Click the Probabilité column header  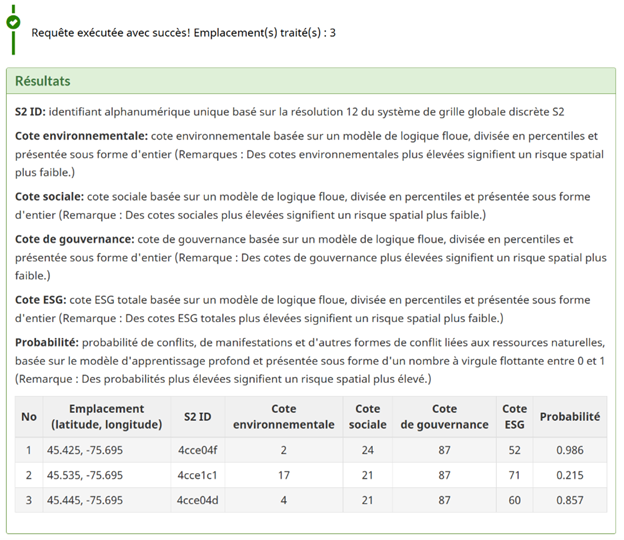tap(569, 416)
